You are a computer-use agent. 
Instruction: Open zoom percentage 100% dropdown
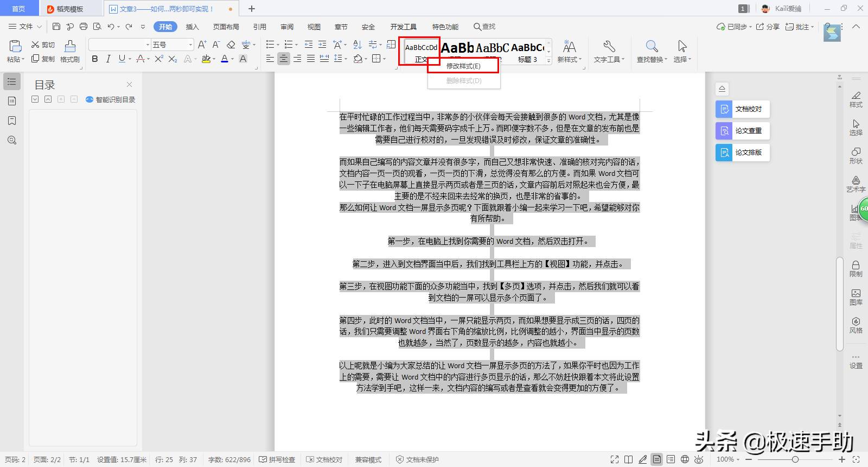pyautogui.click(x=729, y=459)
